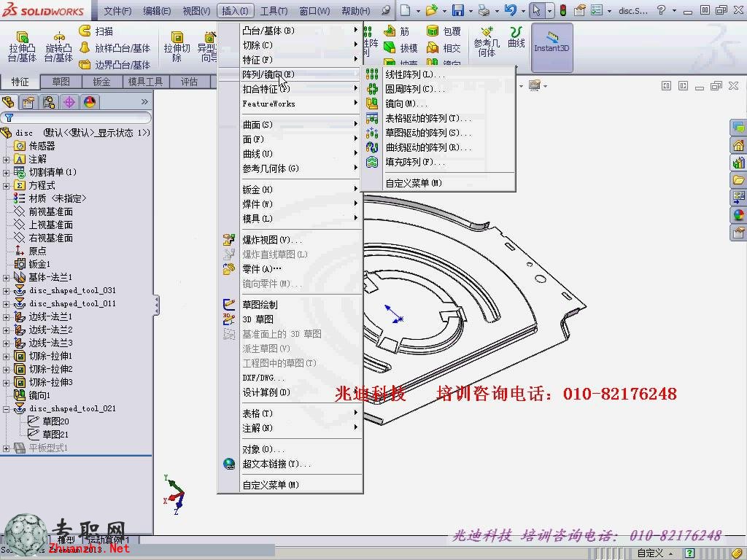Click the Rib (筋) tool

click(396, 31)
